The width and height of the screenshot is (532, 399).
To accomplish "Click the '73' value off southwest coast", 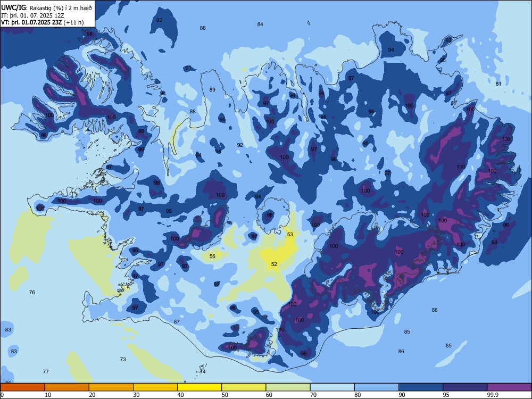I will [123, 359].
